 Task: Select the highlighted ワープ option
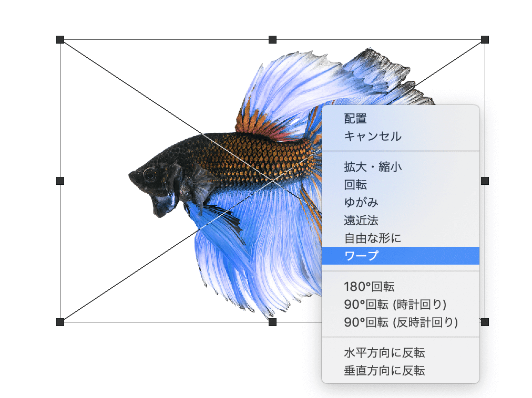[401, 256]
